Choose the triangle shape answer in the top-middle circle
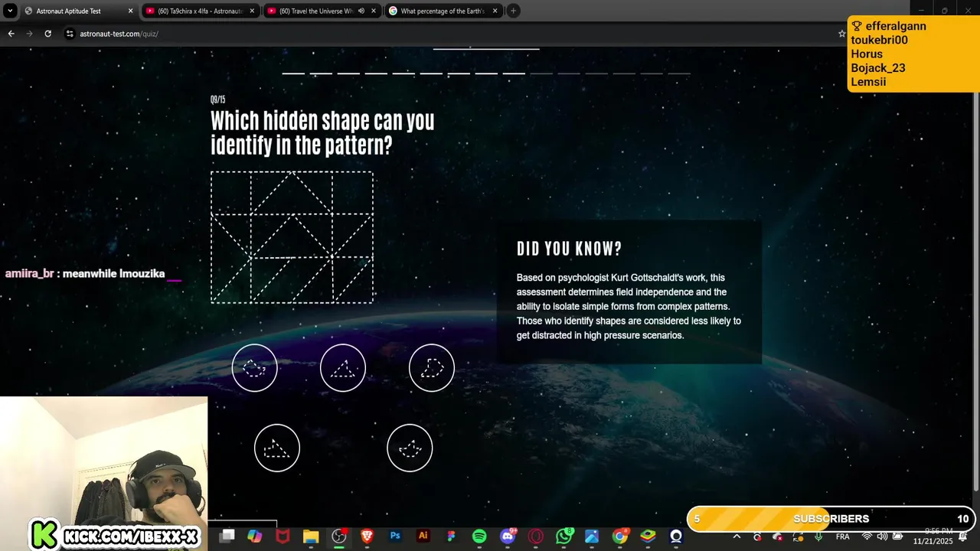Image resolution: width=980 pixels, height=551 pixels. [x=343, y=368]
